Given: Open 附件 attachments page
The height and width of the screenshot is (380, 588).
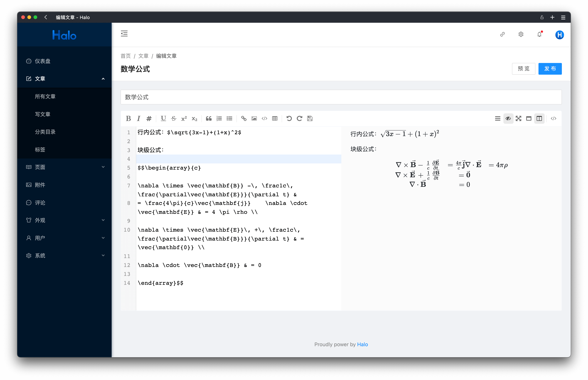Looking at the screenshot, I should 64,185.
